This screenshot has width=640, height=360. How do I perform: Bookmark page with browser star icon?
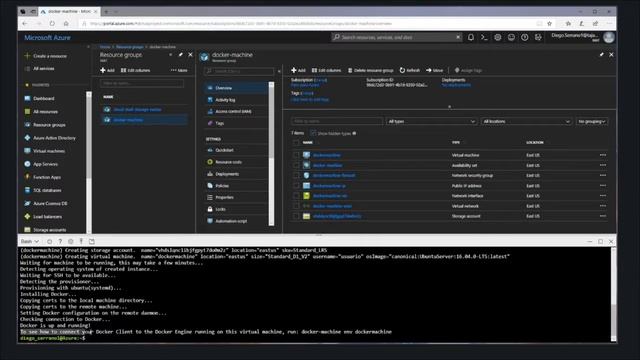(x=549, y=24)
